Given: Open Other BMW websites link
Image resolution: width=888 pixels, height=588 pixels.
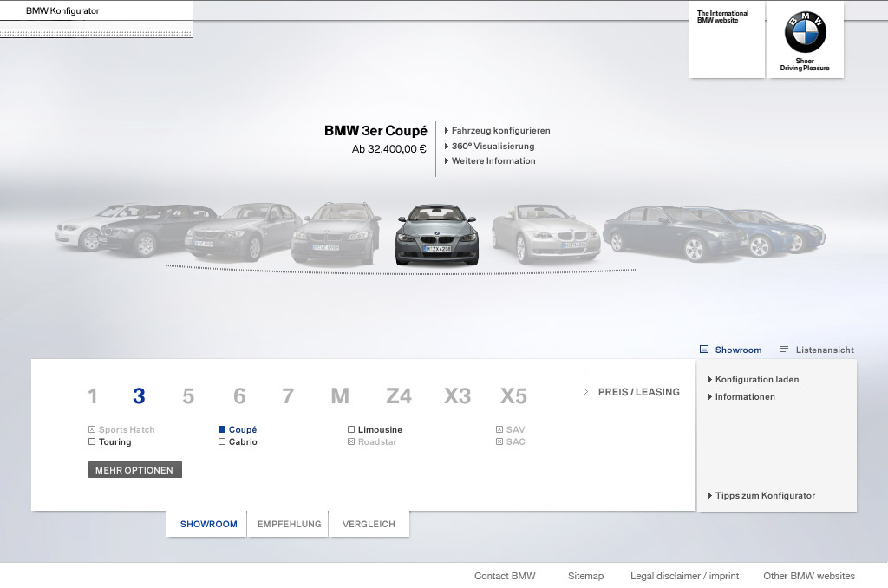Looking at the screenshot, I should [x=809, y=576].
